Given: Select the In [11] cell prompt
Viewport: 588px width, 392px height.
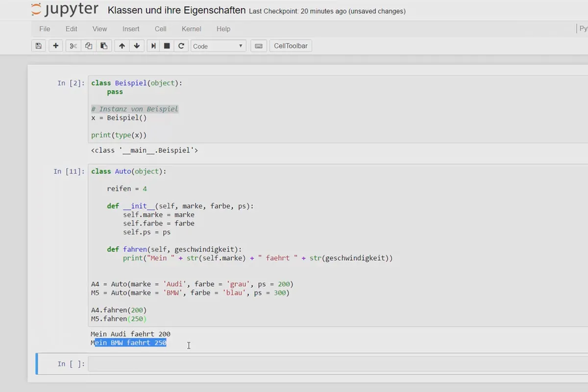Looking at the screenshot, I should [x=69, y=171].
